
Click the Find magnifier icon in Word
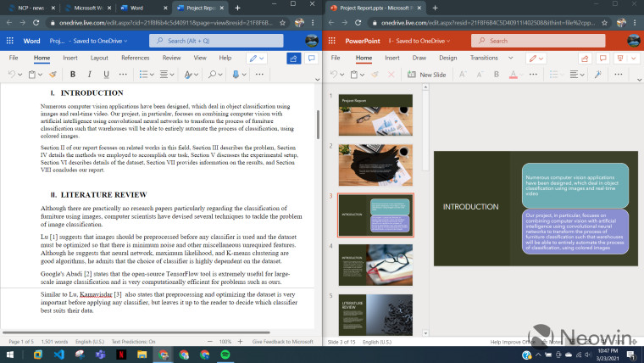[x=212, y=75]
